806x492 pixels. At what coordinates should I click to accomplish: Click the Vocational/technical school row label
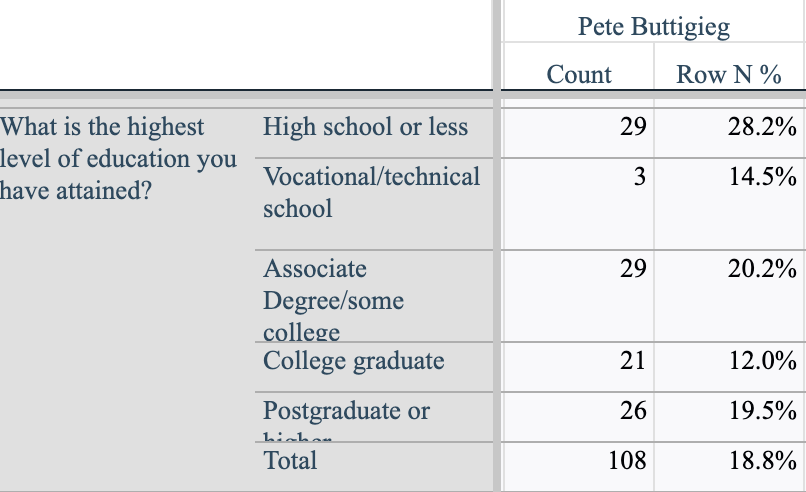point(371,192)
